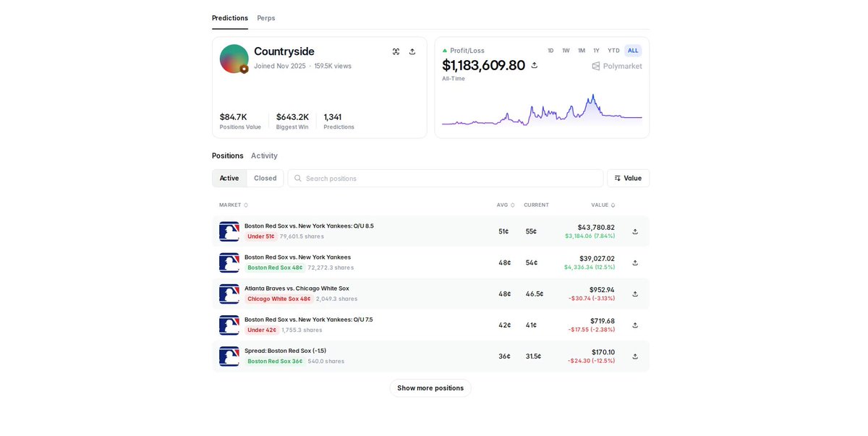The width and height of the screenshot is (868, 436).
Task: Show Active positions
Action: (229, 179)
